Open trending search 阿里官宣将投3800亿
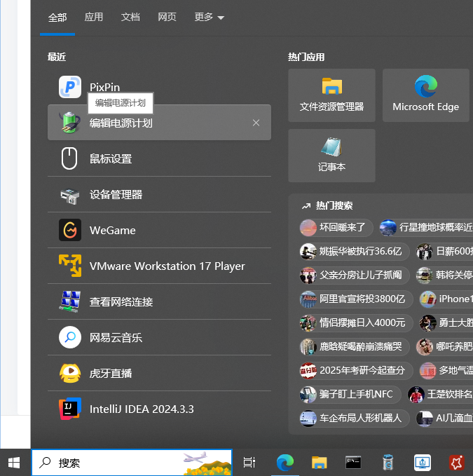This screenshot has width=473, height=476. coord(356,299)
